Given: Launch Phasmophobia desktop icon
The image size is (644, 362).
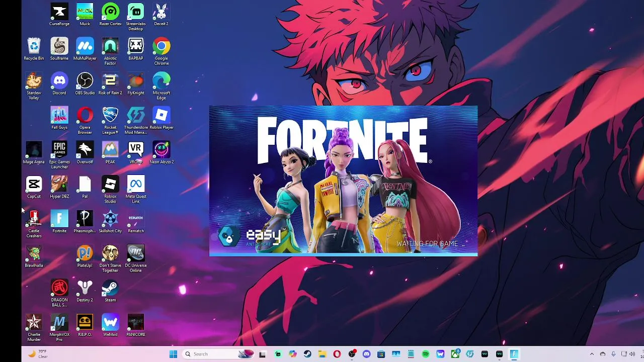Looking at the screenshot, I should point(85,222).
